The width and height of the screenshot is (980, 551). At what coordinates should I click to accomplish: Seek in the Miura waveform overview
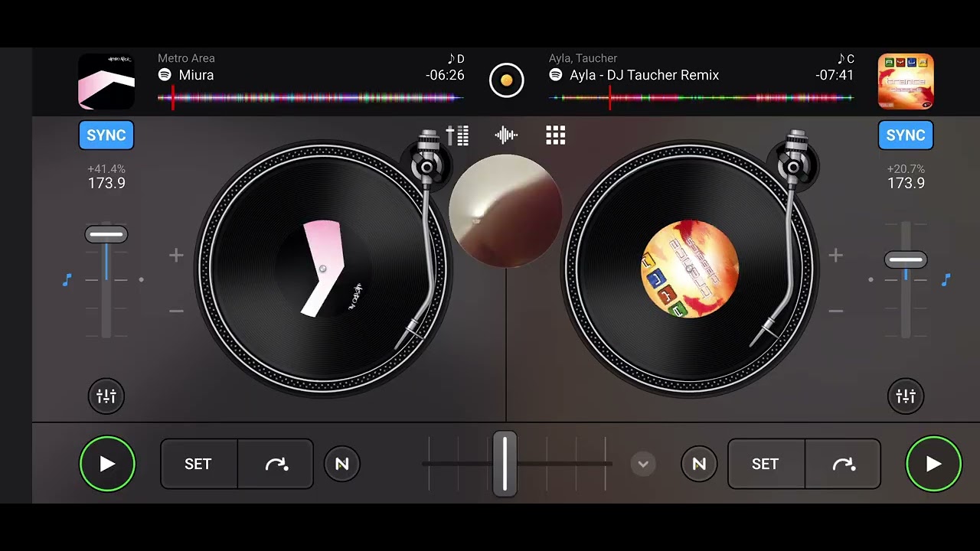[x=310, y=98]
